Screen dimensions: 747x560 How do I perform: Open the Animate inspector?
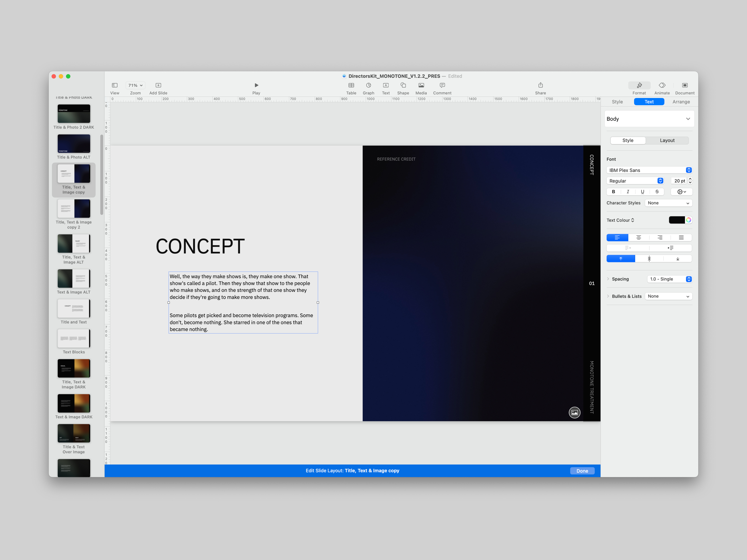(662, 85)
